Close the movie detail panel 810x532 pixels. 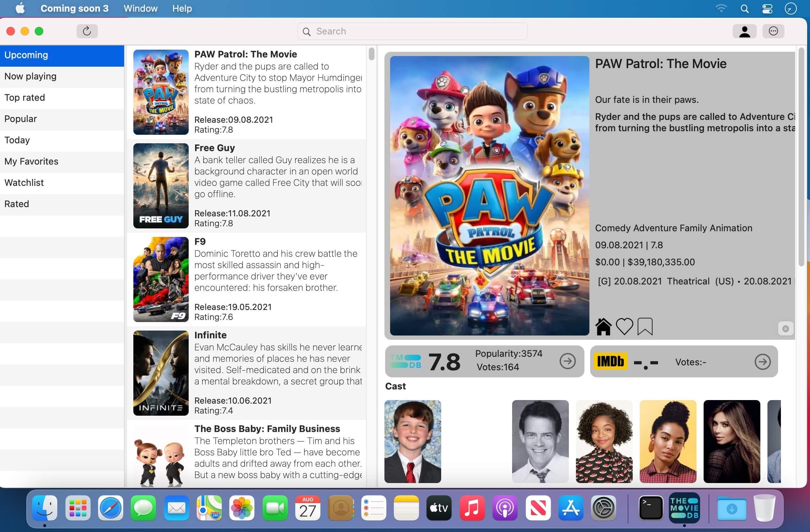[x=786, y=329]
